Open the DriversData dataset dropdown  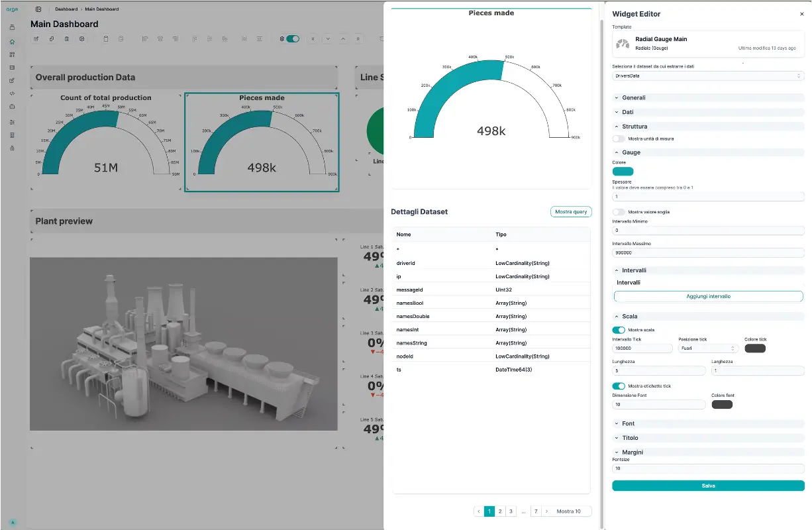pos(708,76)
